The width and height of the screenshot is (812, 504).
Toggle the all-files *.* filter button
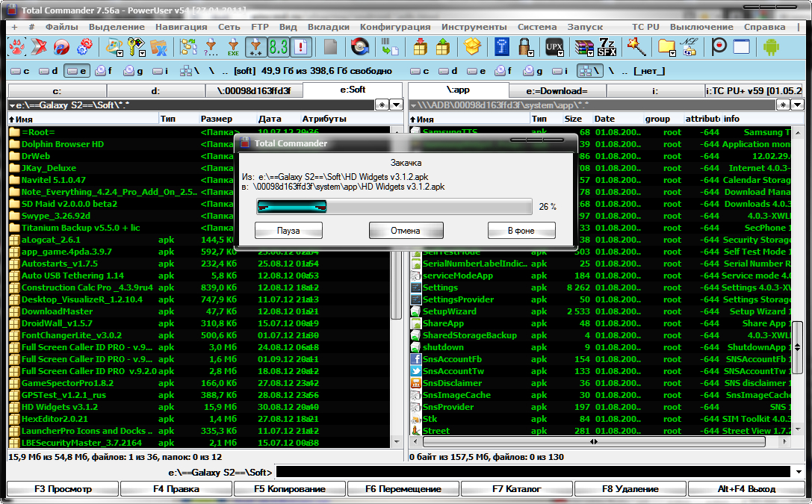point(255,47)
